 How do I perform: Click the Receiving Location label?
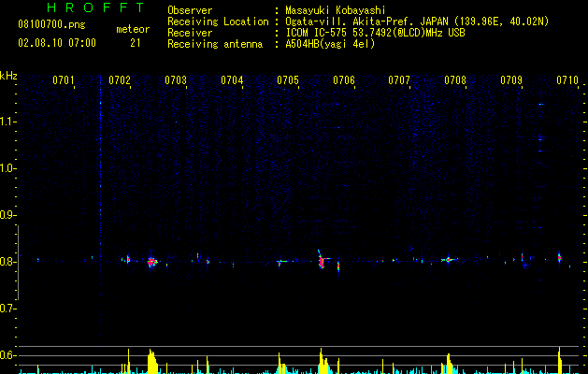pos(218,22)
